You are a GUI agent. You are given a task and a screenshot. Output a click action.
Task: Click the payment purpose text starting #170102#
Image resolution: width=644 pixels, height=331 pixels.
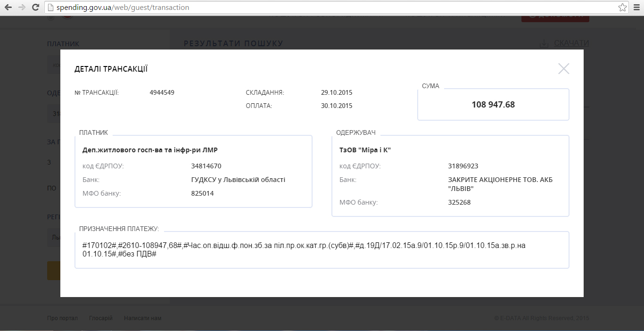coord(304,249)
